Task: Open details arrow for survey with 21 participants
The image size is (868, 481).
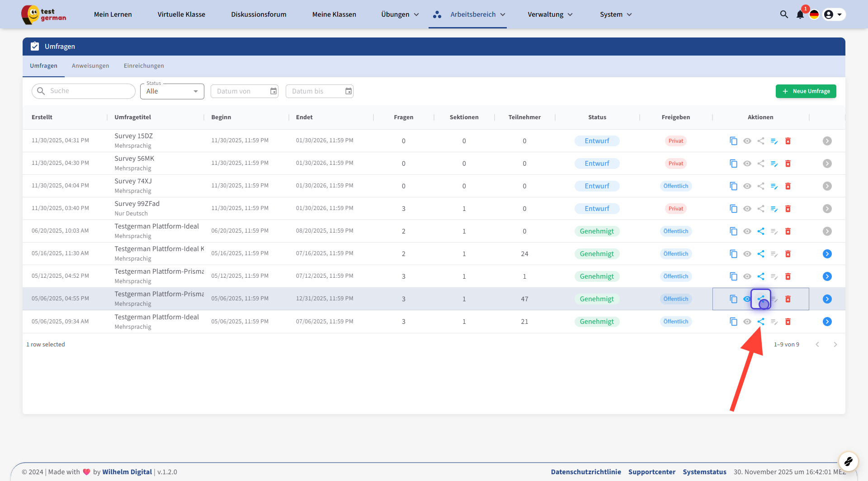Action: coord(827,322)
